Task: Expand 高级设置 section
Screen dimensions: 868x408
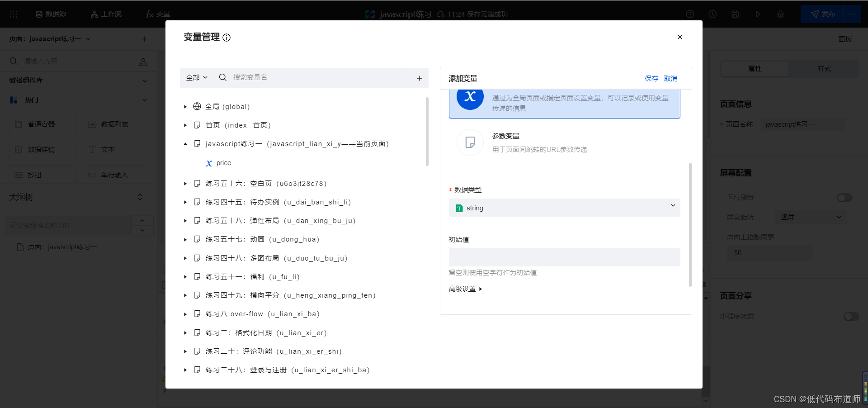Action: click(465, 289)
